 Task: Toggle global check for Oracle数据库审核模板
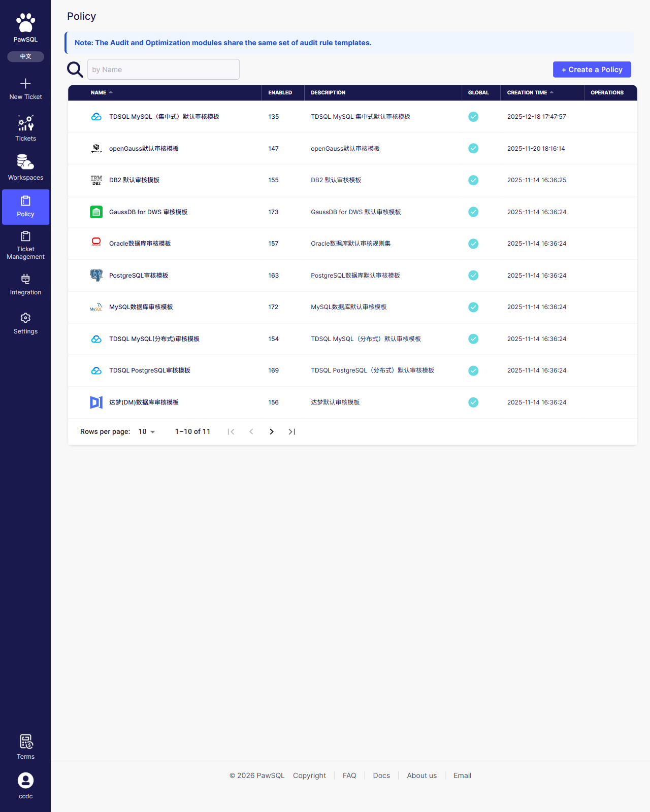tap(473, 244)
